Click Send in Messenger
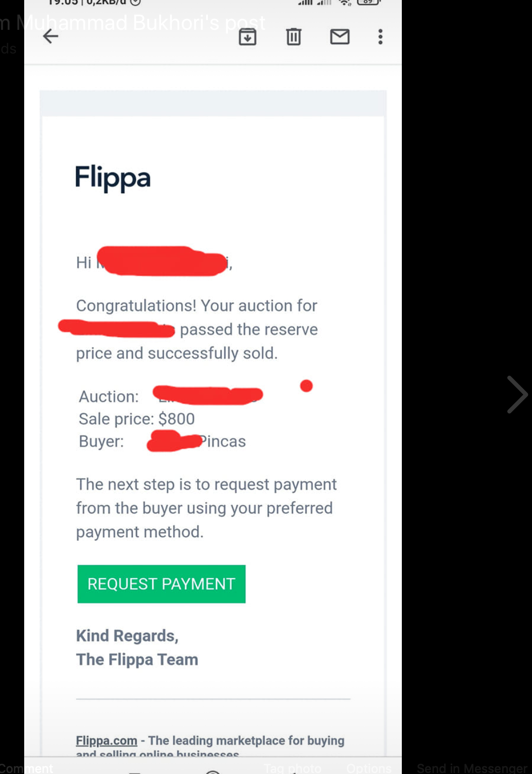Viewport: 532px width, 774px height. tap(471, 768)
